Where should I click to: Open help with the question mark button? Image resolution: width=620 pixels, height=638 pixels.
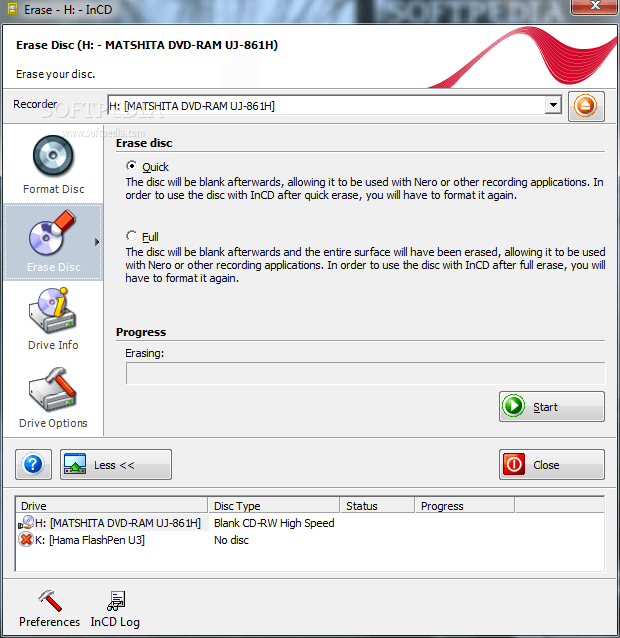click(33, 464)
